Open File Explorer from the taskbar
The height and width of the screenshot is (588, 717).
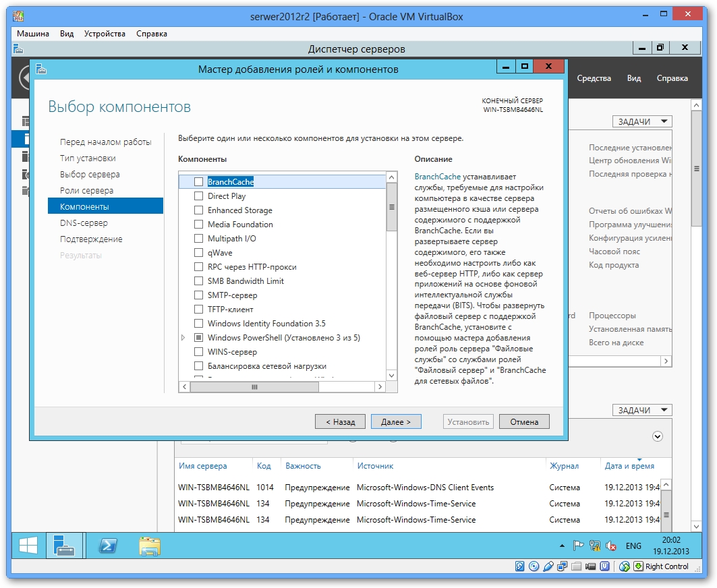pyautogui.click(x=150, y=546)
